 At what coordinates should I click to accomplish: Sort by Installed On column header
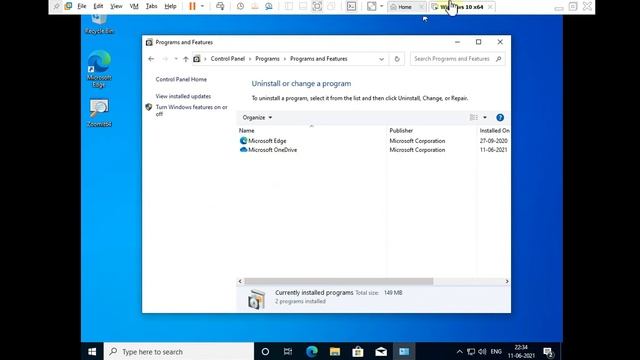tap(494, 131)
